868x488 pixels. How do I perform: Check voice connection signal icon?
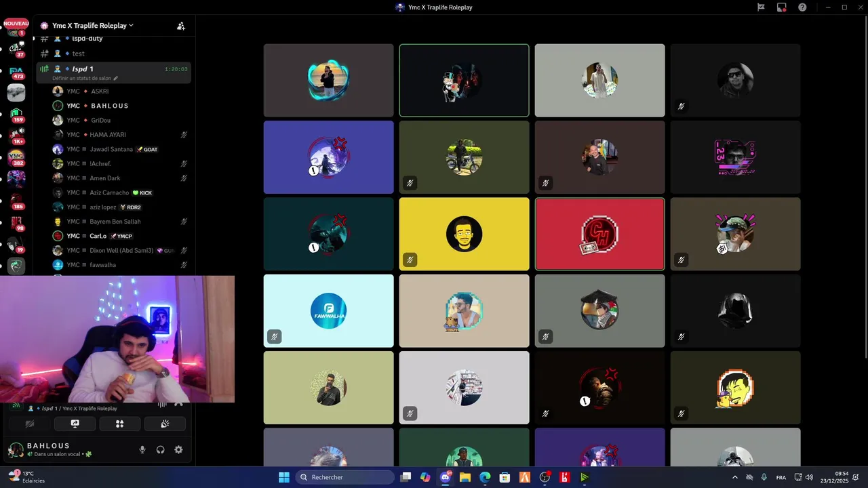click(16, 405)
